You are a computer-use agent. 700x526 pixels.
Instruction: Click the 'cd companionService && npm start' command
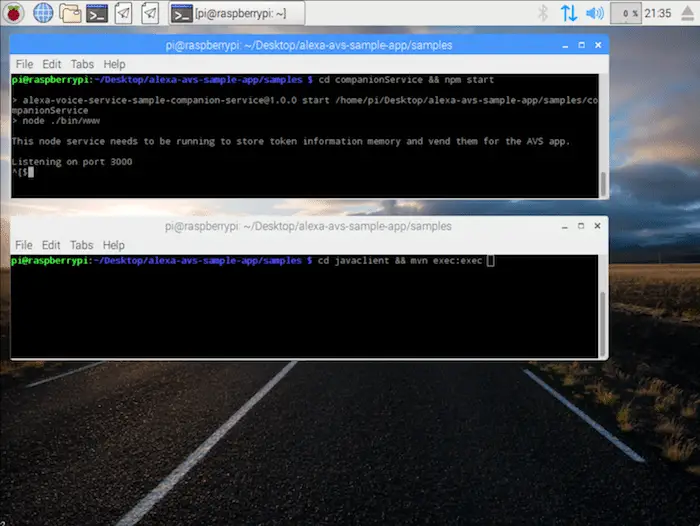click(406, 80)
